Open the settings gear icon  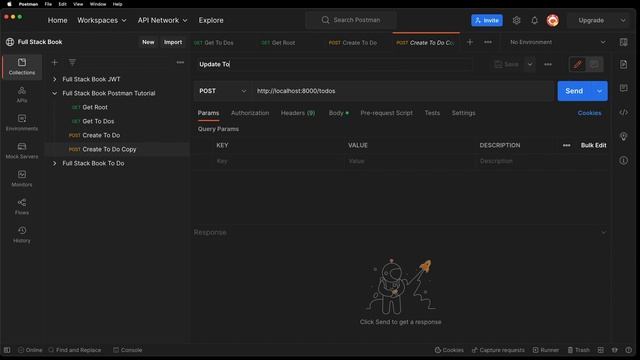tap(516, 20)
